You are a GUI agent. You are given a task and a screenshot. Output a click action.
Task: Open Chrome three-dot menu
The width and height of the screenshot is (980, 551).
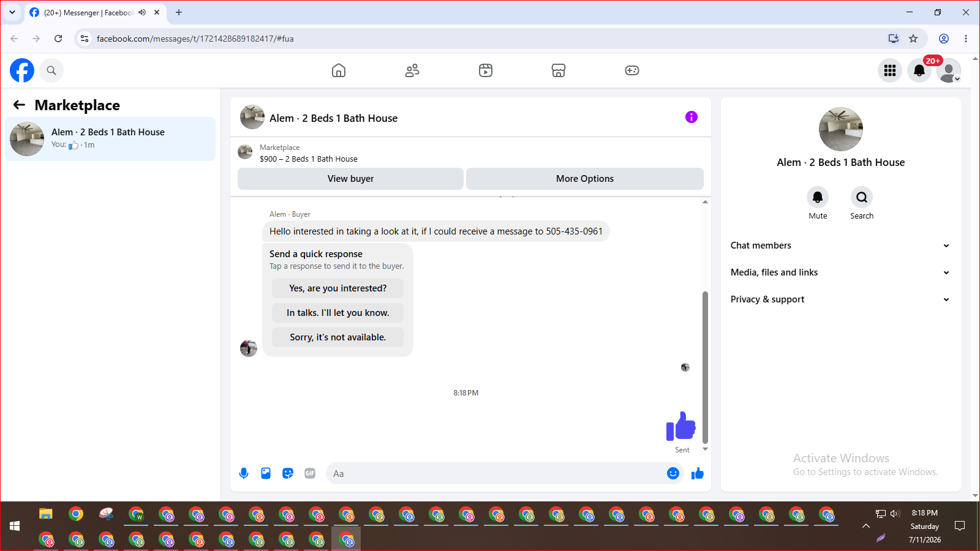pos(966,39)
